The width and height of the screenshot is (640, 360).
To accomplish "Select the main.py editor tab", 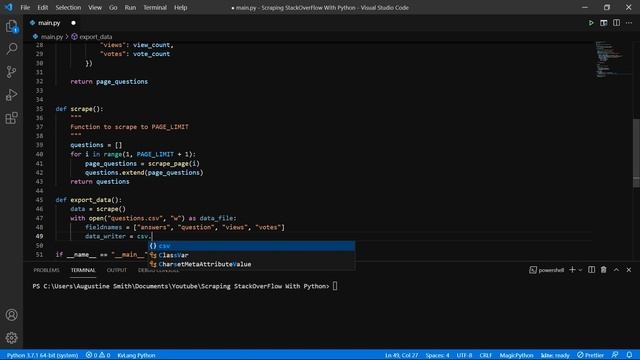I will pos(49,23).
